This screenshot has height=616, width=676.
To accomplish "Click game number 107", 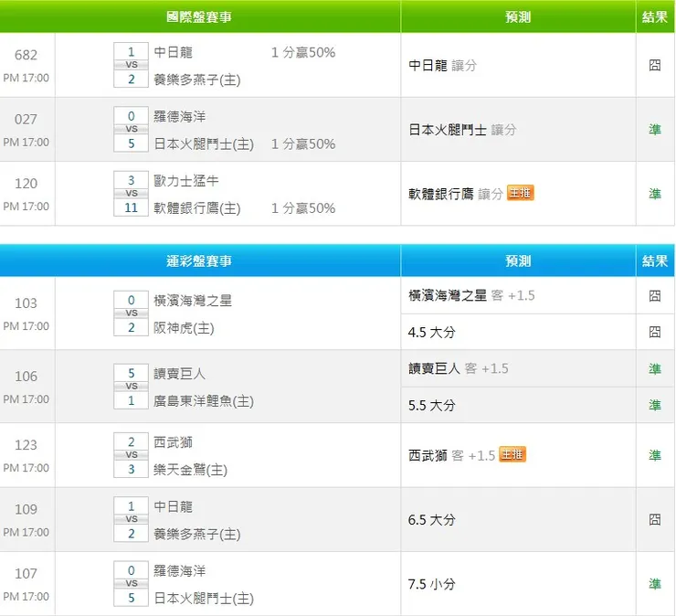I will (x=26, y=573).
